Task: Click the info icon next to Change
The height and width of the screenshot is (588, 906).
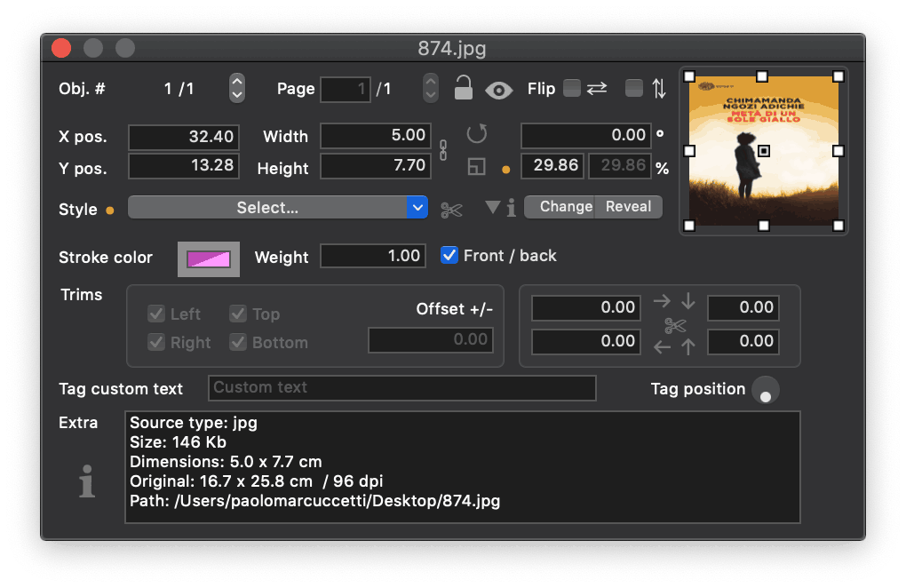Action: (511, 208)
